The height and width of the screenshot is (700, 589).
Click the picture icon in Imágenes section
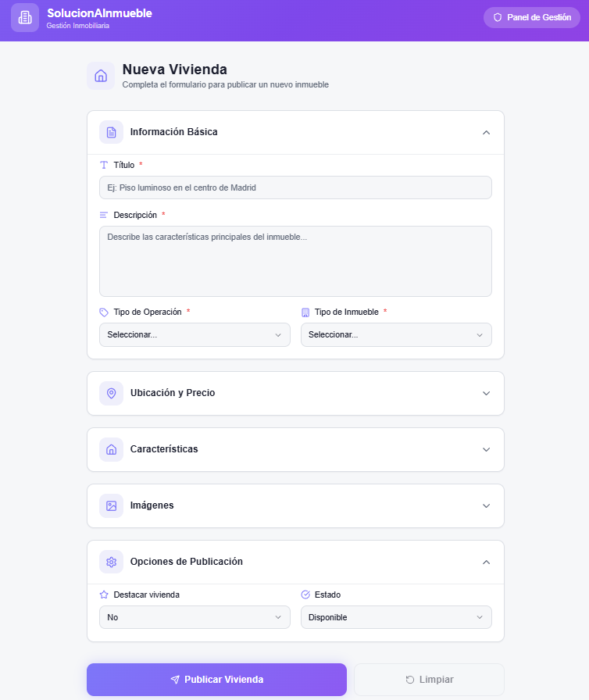coord(111,505)
